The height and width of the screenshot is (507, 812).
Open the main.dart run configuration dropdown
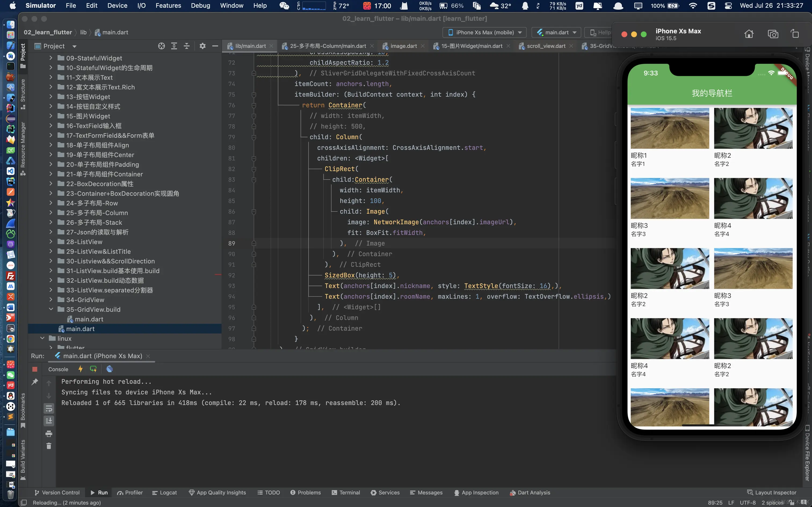point(557,32)
